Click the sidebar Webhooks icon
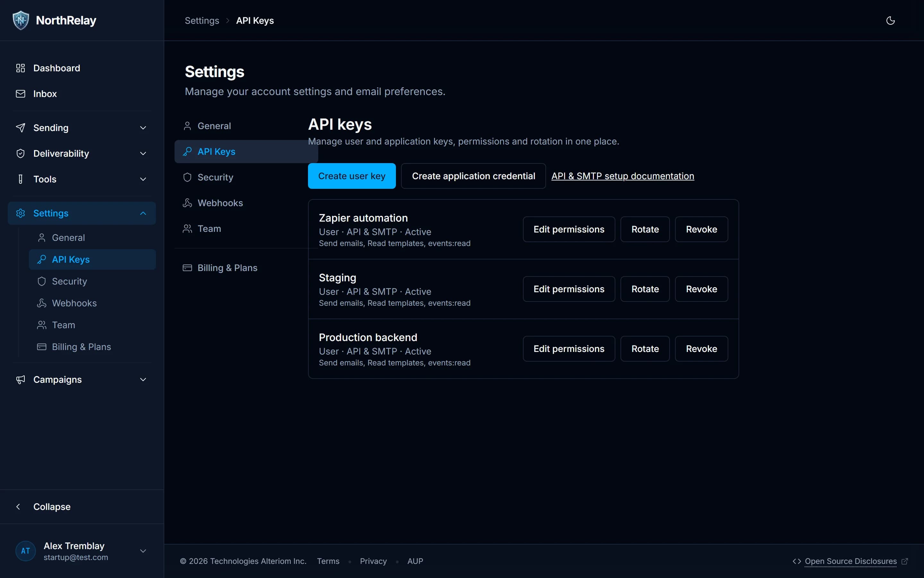This screenshot has height=578, width=924. (42, 303)
